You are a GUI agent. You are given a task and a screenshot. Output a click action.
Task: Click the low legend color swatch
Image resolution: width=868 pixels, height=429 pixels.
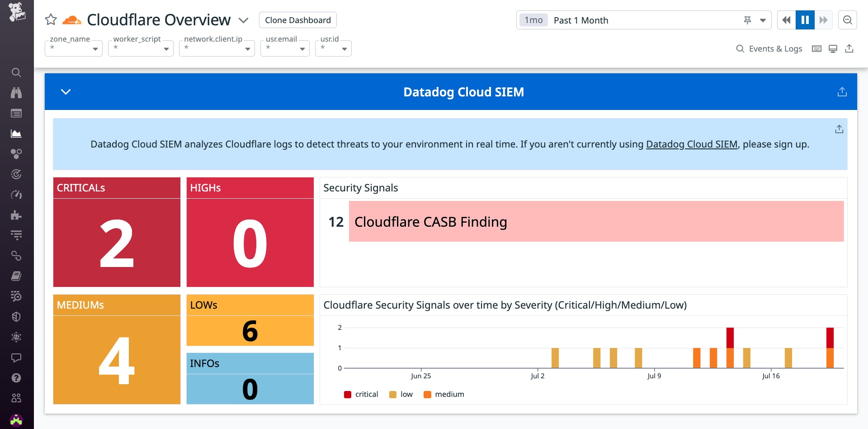[393, 395]
